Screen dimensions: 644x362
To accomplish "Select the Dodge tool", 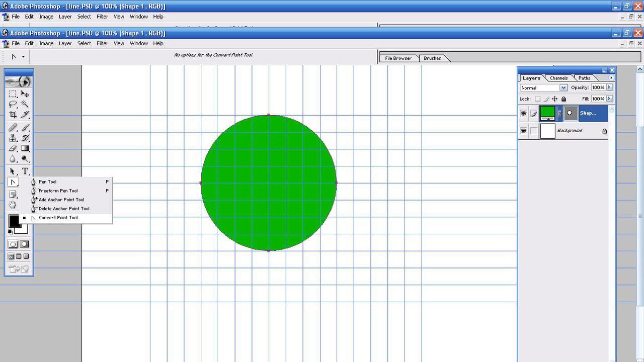I will pyautogui.click(x=25, y=159).
